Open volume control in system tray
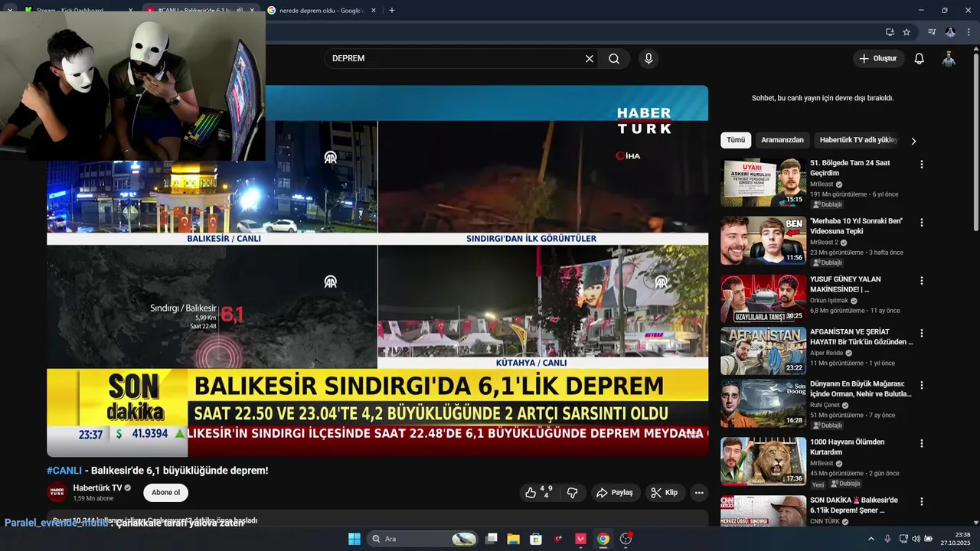 (x=916, y=539)
